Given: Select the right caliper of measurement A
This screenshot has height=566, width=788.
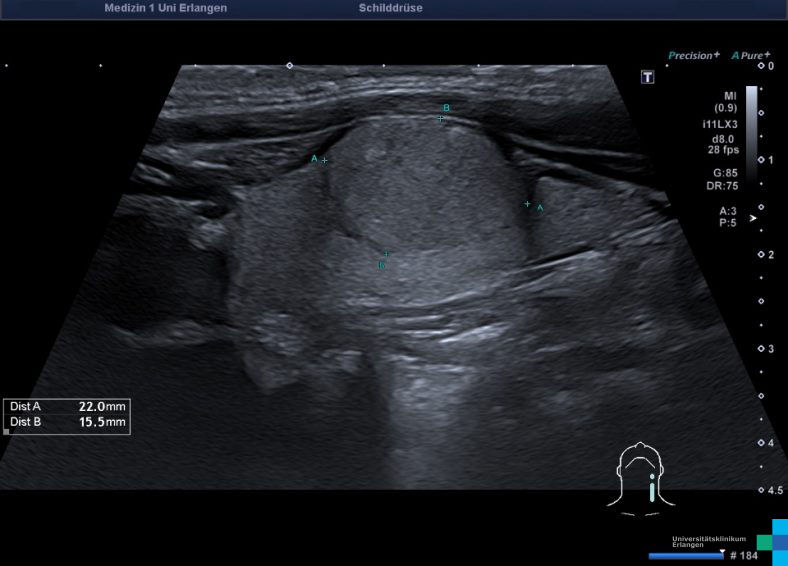Looking at the screenshot, I should pyautogui.click(x=528, y=204).
